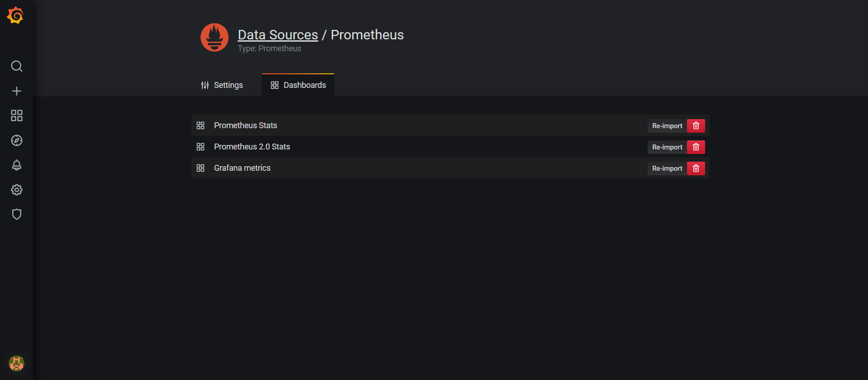Image resolution: width=868 pixels, height=380 pixels.
Task: Open the Server Admin shield icon
Action: [17, 214]
